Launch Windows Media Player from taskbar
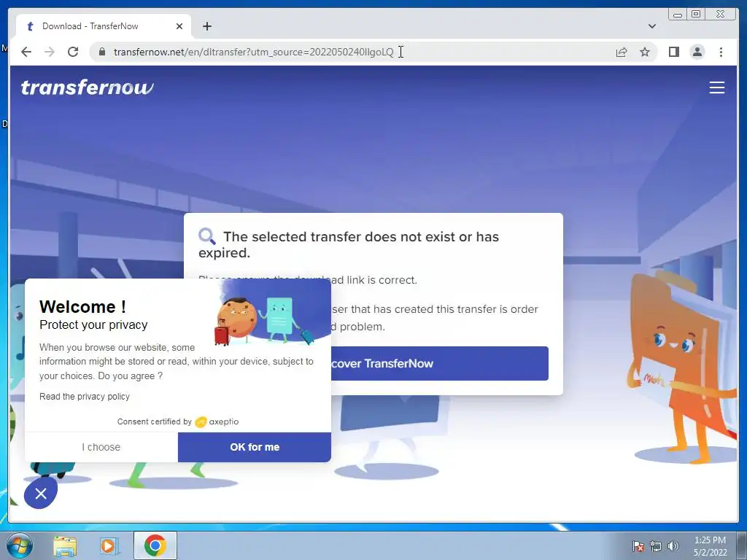The image size is (747, 560). point(109,545)
